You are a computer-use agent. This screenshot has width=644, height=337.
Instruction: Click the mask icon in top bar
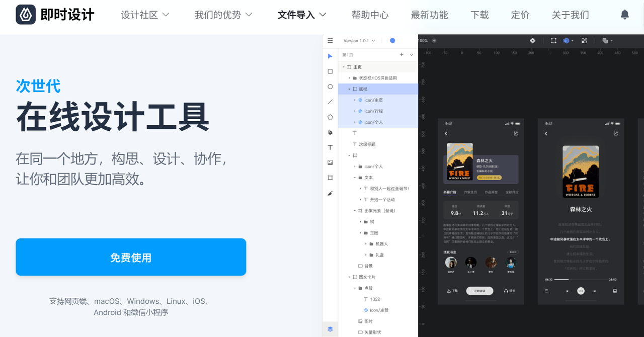(x=566, y=41)
